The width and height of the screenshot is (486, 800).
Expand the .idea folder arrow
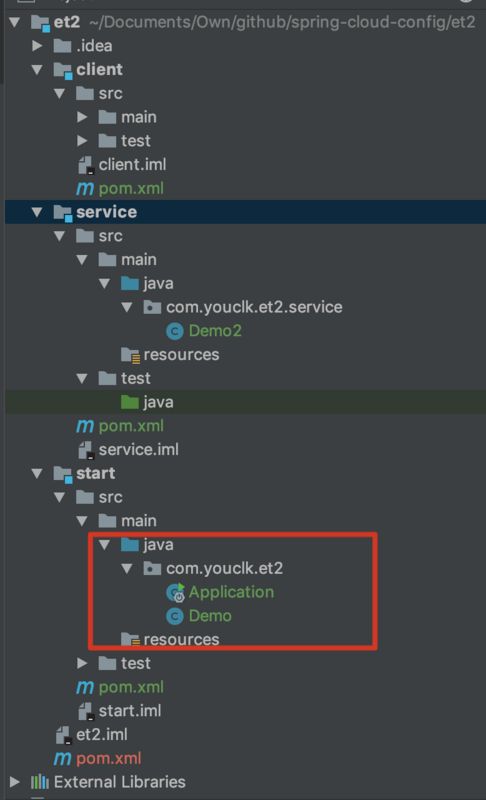37,46
